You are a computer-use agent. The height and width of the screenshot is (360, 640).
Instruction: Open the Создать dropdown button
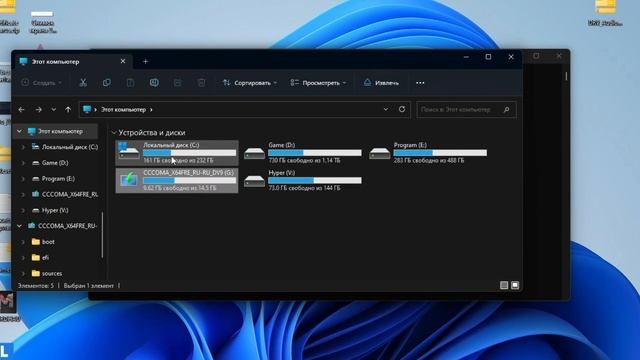coord(41,83)
